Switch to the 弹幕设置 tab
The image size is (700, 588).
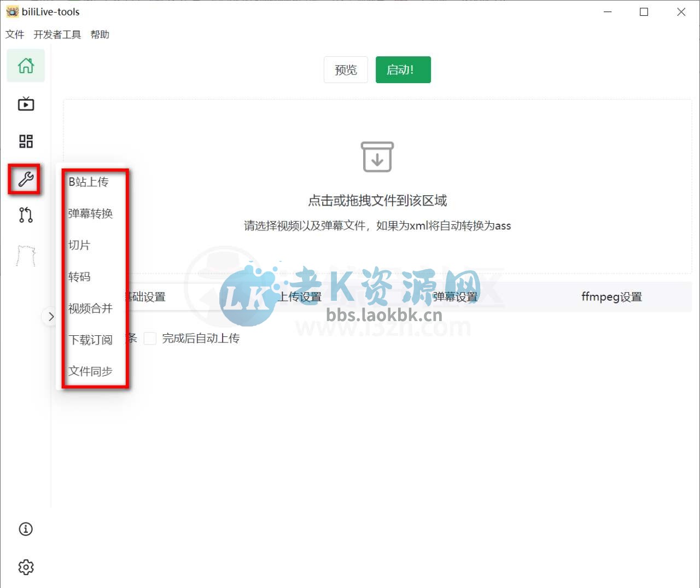point(455,297)
